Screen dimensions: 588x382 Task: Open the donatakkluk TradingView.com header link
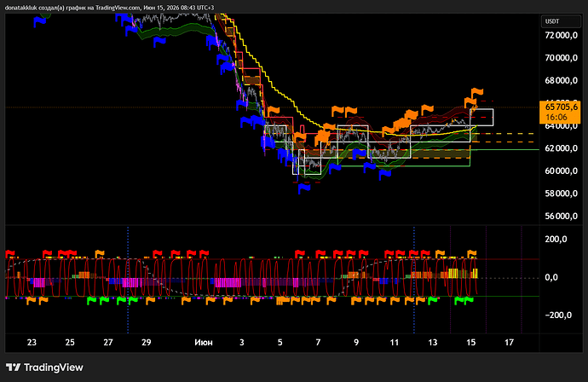[109, 8]
